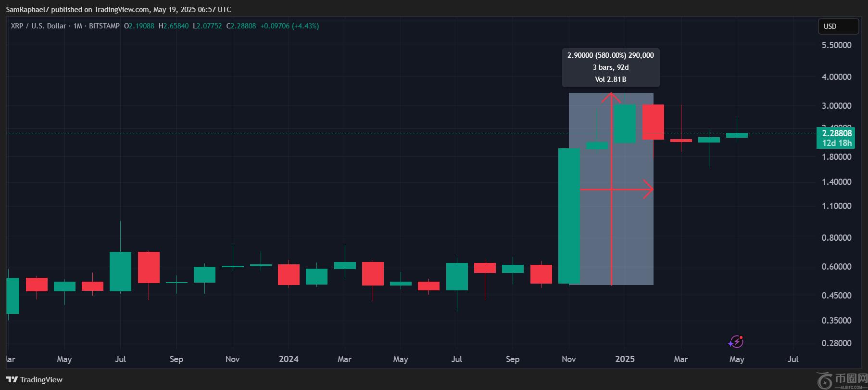Click the TradingView.com text in the header
The width and height of the screenshot is (868, 390).
[x=122, y=9]
